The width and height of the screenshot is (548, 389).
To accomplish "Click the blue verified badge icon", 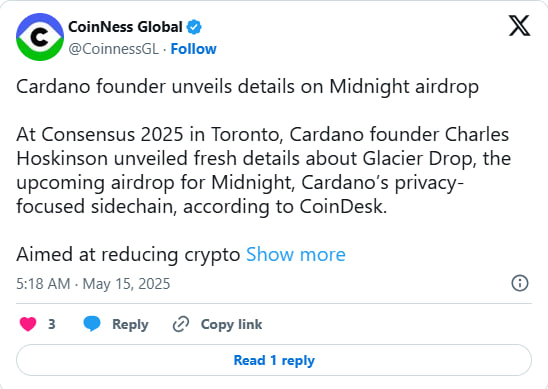I will click(194, 27).
